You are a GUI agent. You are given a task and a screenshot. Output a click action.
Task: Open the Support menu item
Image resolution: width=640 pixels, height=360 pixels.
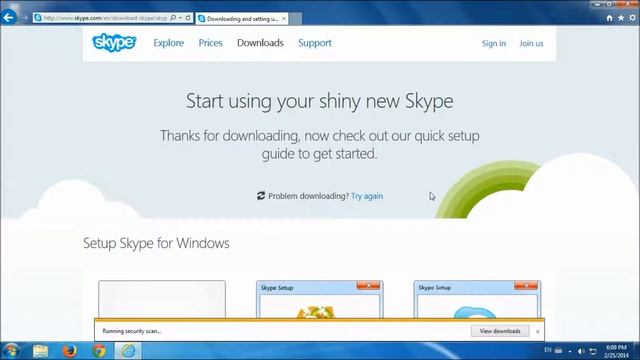315,43
